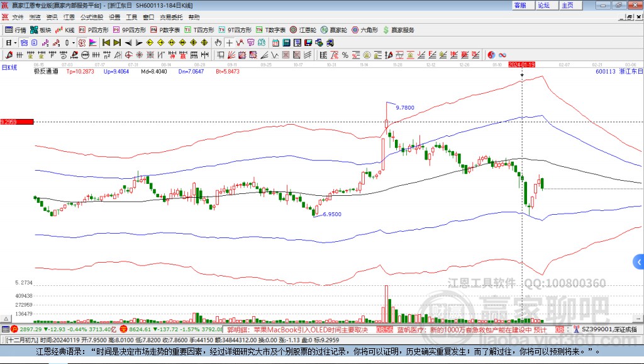Open the T四方形 tool
Viewport: 644px width, 364px height.
point(199,30)
